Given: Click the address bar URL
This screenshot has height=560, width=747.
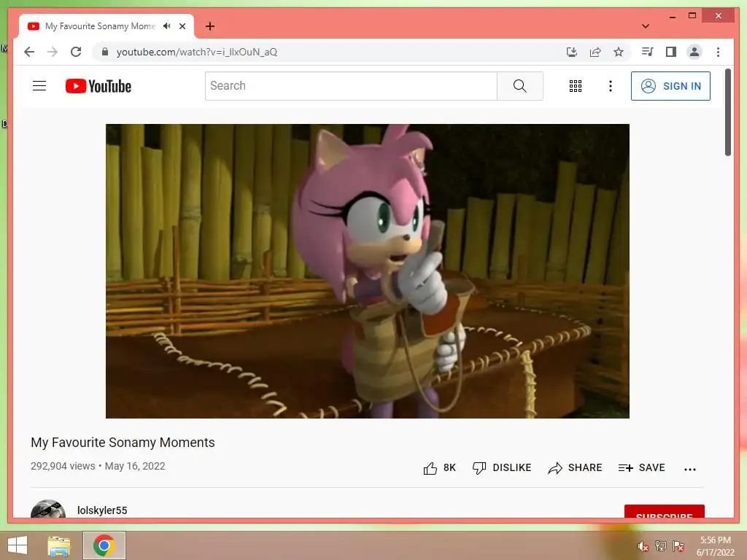Looking at the screenshot, I should [197, 52].
